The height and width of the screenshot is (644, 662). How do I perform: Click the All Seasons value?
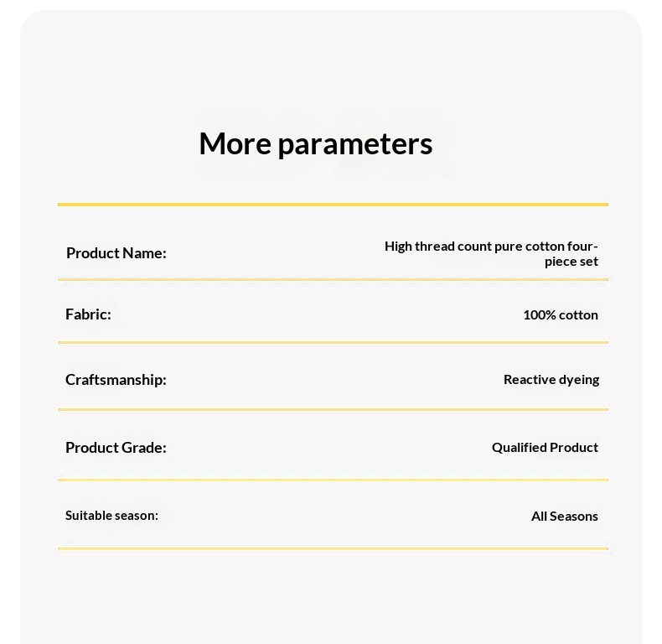565,516
